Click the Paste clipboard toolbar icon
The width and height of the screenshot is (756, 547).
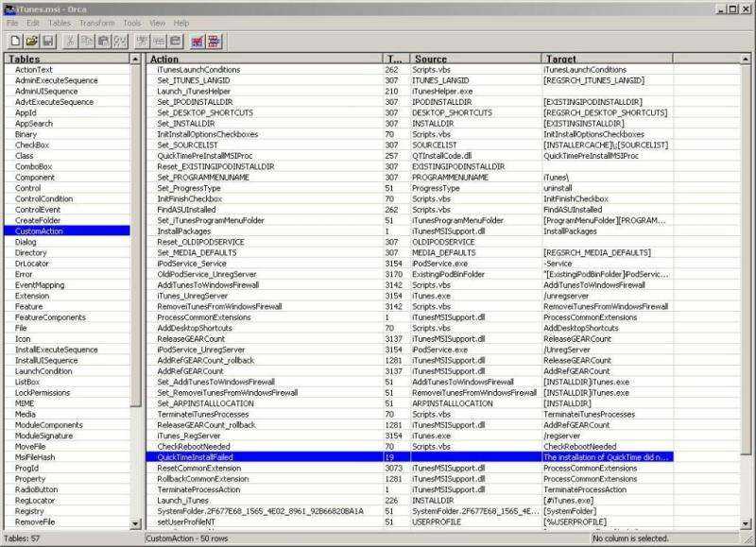[103, 42]
